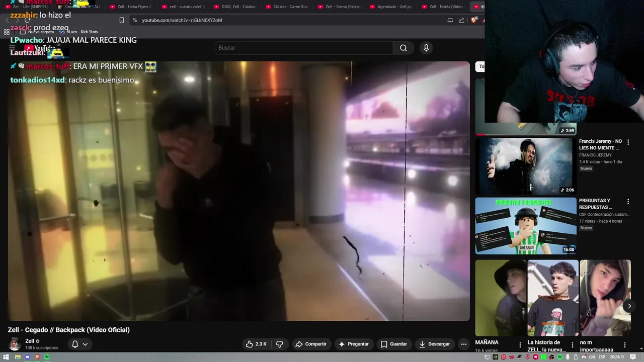
Task: Open the Windows Start menu
Action: [7, 357]
